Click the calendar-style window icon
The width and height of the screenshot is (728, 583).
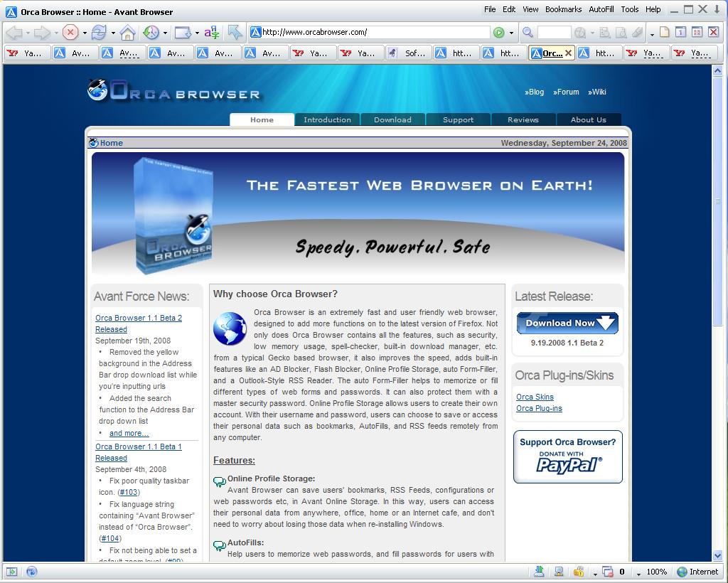(x=680, y=32)
